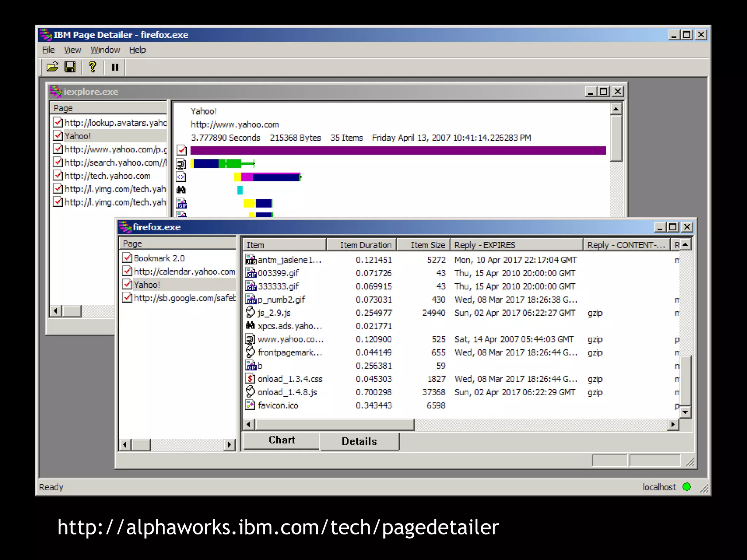Click the xpcs.ads.yahoo binoculars icon
This screenshot has width=747, height=560.
click(x=251, y=326)
